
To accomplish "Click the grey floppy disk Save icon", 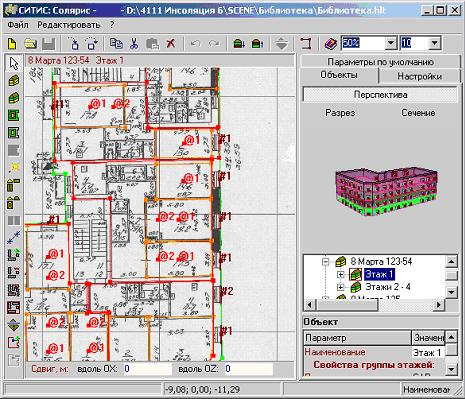I will 49,44.
